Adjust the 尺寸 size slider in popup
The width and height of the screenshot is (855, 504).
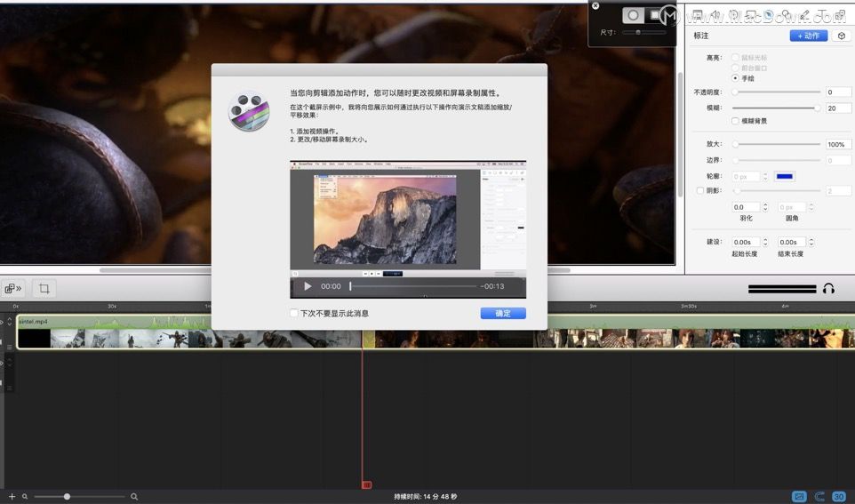click(644, 32)
